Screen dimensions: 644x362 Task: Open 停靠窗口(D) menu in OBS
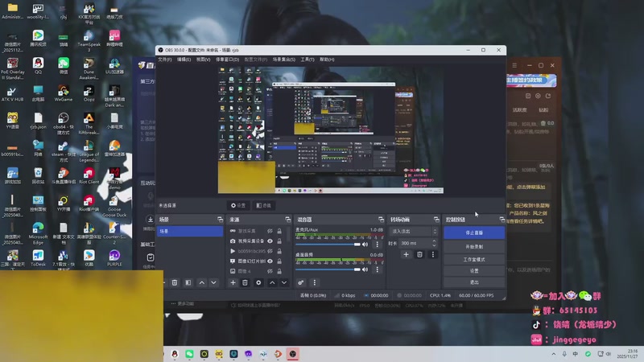pyautogui.click(x=227, y=60)
